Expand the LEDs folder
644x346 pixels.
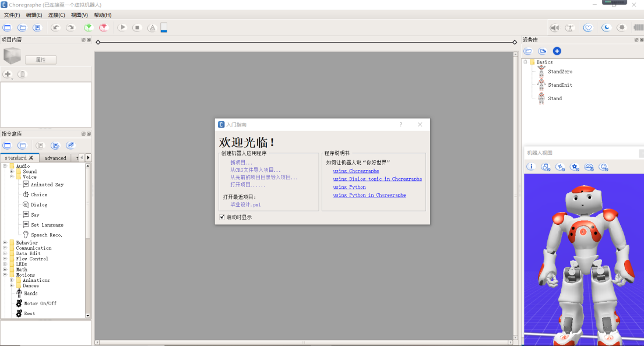5,264
